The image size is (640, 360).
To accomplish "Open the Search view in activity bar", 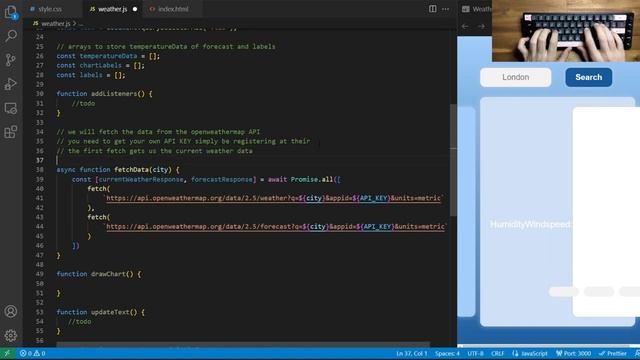I will (11, 36).
